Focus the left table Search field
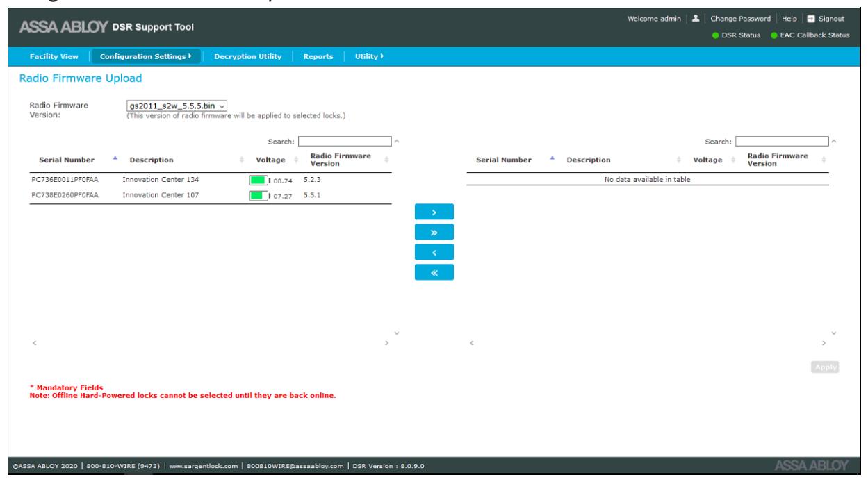Screen dimensions: 868x484 tap(345, 142)
